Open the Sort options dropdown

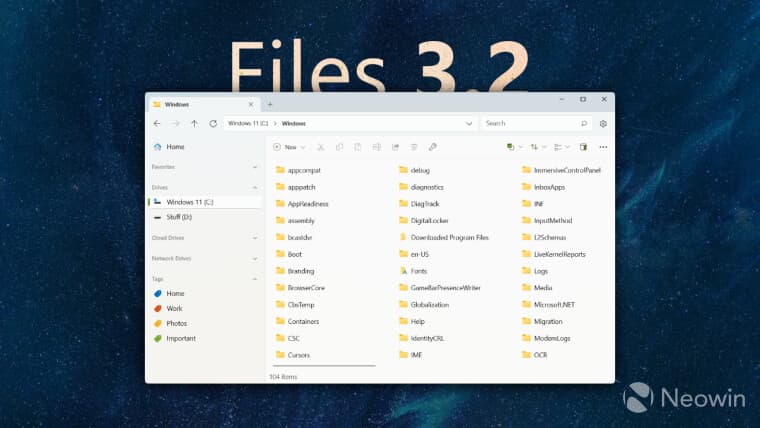tap(538, 147)
